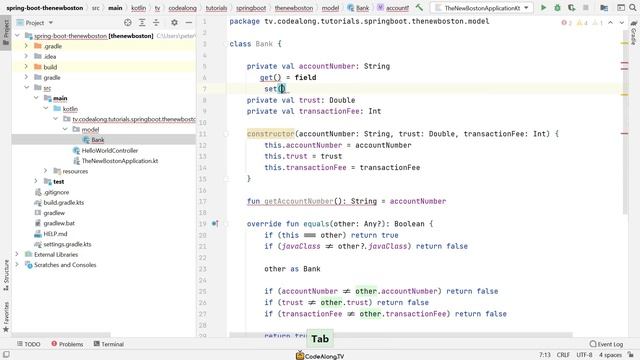Expand the .gradle folder
Screen dimensions: 640x360
(27, 46)
